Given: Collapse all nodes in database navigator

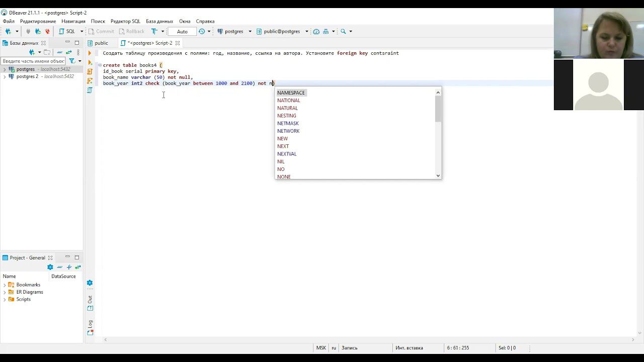Looking at the screenshot, I should 59,52.
